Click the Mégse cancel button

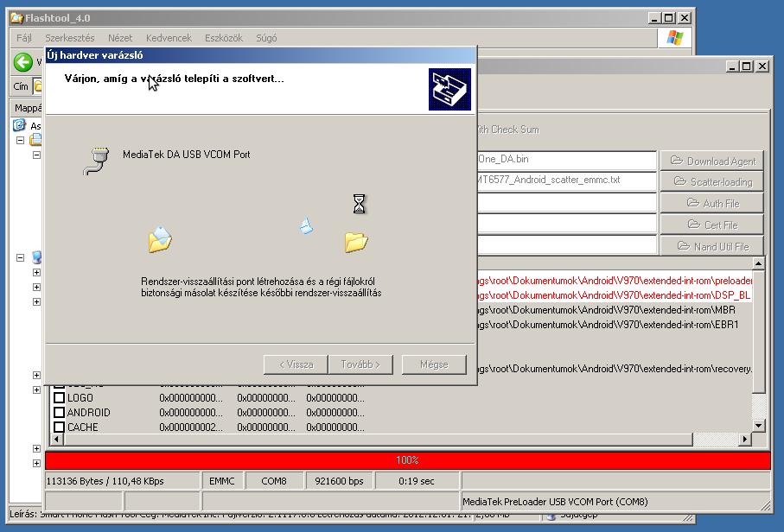(x=434, y=364)
